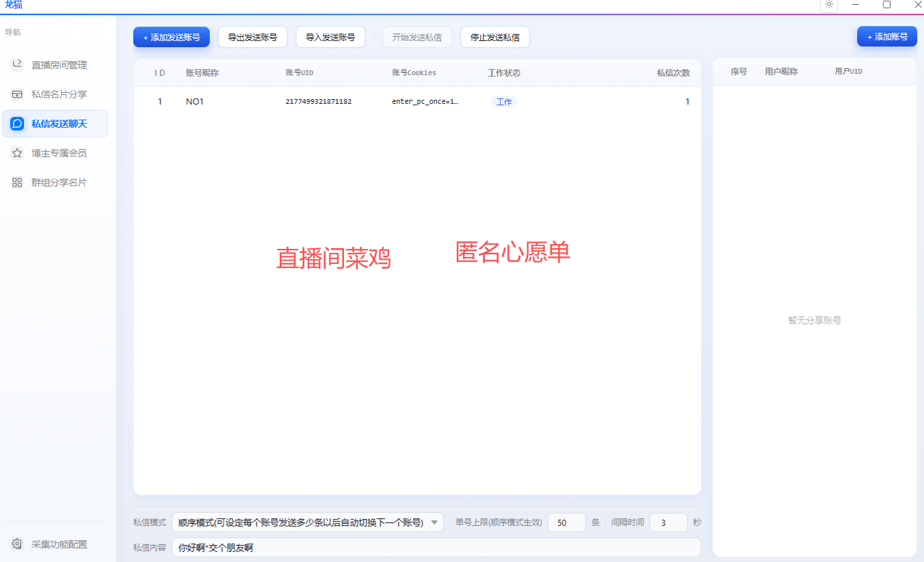This screenshot has width=924, height=562.
Task: Click the 群组分享名片 grid icon
Action: pyautogui.click(x=17, y=183)
